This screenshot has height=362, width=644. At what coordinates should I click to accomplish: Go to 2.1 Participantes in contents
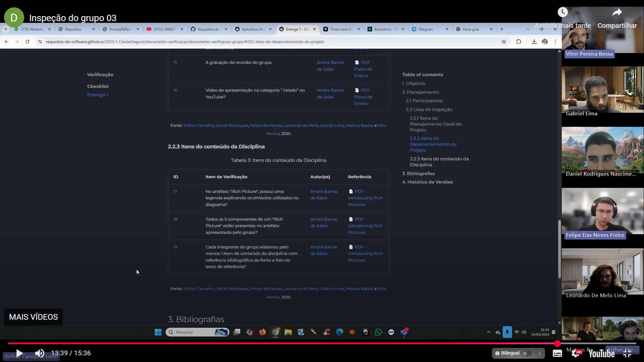point(424,101)
